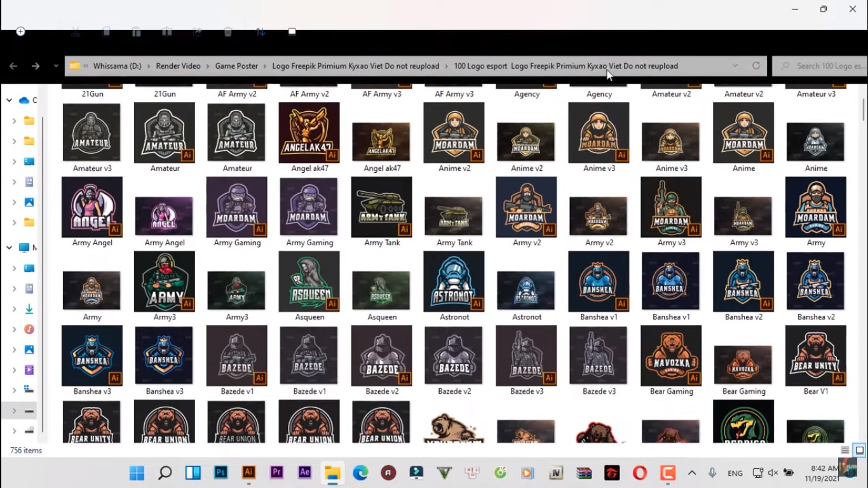Refresh the current folder
The width and height of the screenshot is (868, 488).
(x=756, y=66)
